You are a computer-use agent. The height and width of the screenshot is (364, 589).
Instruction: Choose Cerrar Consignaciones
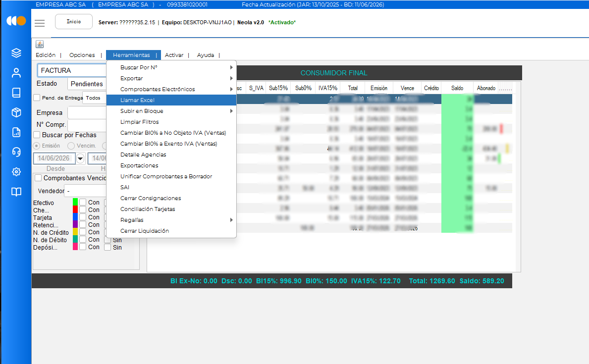coord(171,198)
